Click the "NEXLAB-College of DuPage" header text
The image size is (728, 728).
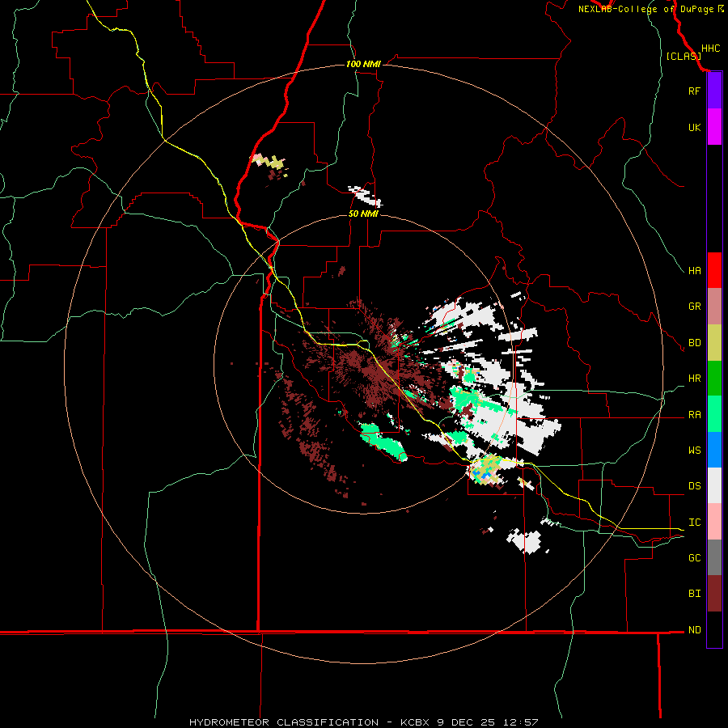coord(645,9)
